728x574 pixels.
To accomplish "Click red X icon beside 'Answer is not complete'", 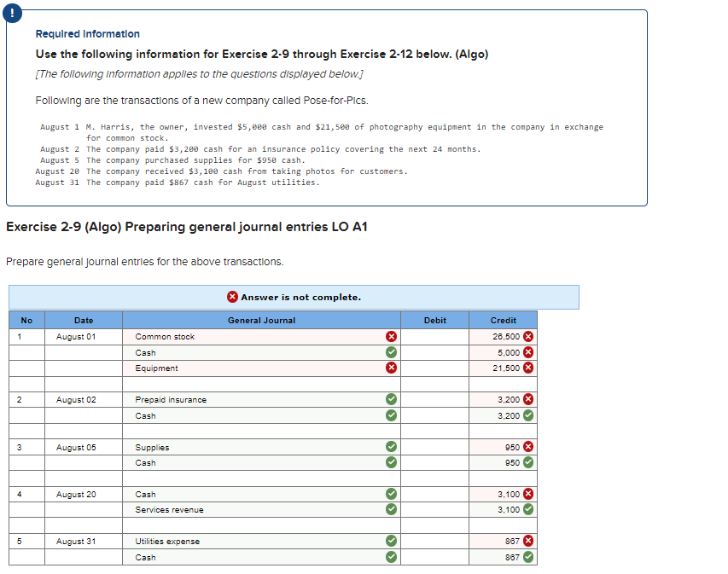I will pyautogui.click(x=233, y=297).
